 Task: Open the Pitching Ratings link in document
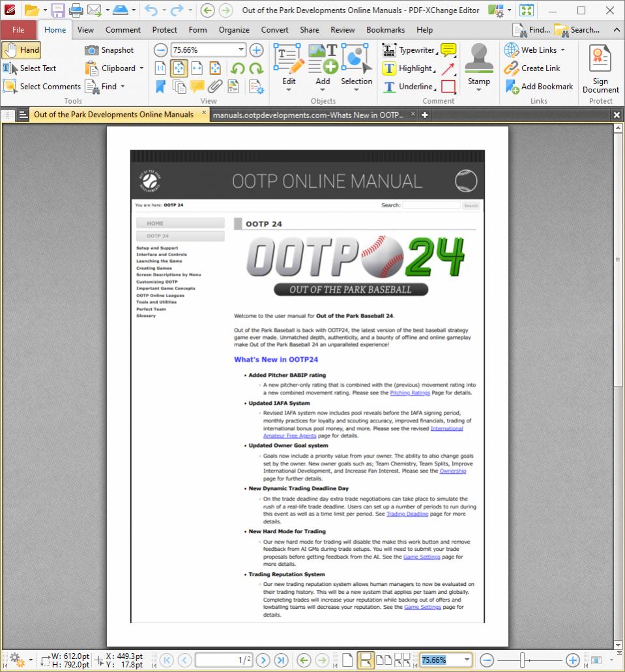(410, 392)
